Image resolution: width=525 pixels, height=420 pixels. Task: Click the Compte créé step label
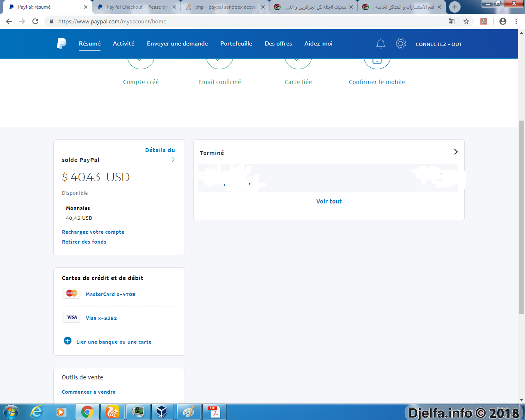click(x=141, y=82)
